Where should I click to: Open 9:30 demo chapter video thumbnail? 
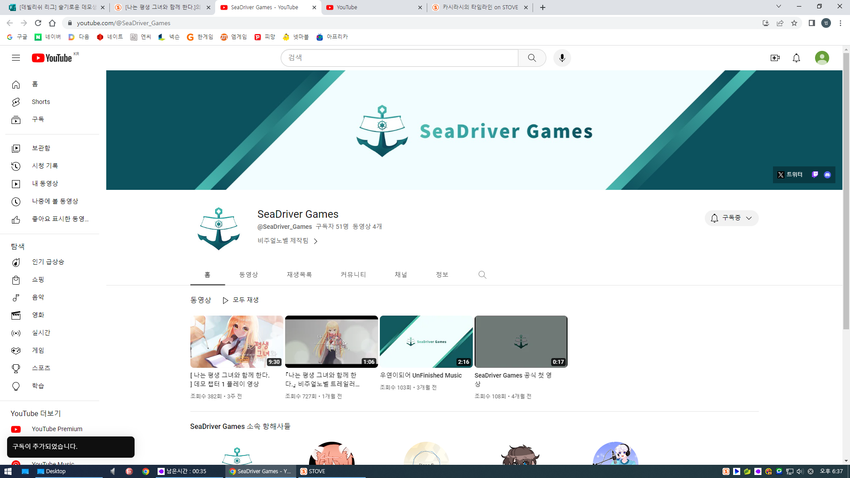pos(236,342)
